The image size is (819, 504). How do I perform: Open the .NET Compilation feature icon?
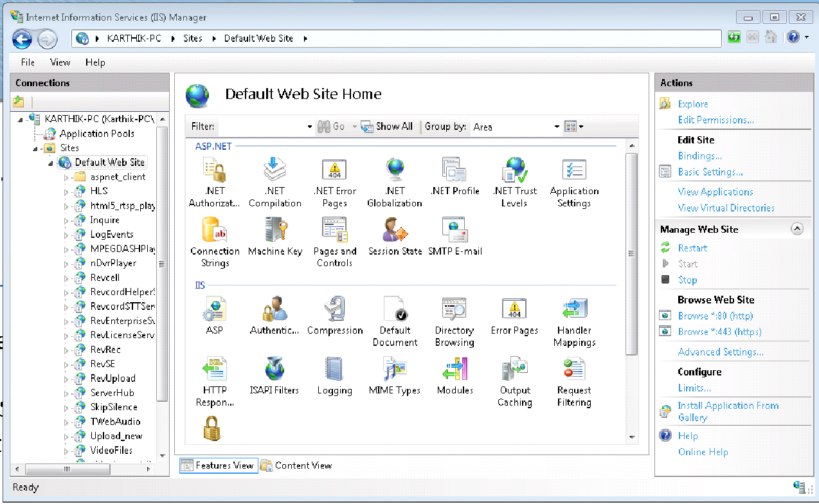(275, 171)
